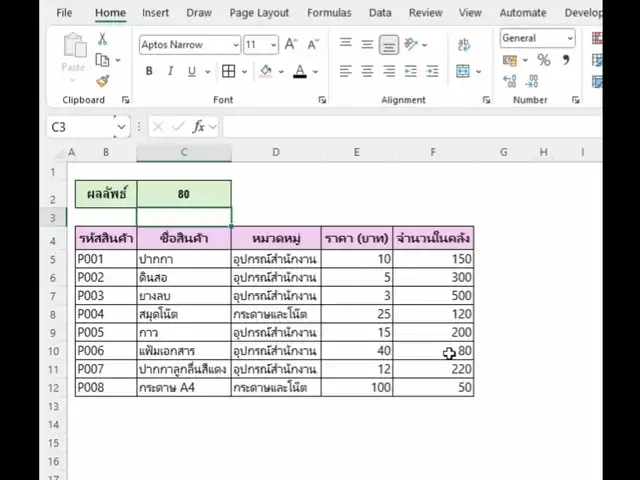Toggle Italic formatting
Viewport: 640px width, 480px height.
click(170, 71)
